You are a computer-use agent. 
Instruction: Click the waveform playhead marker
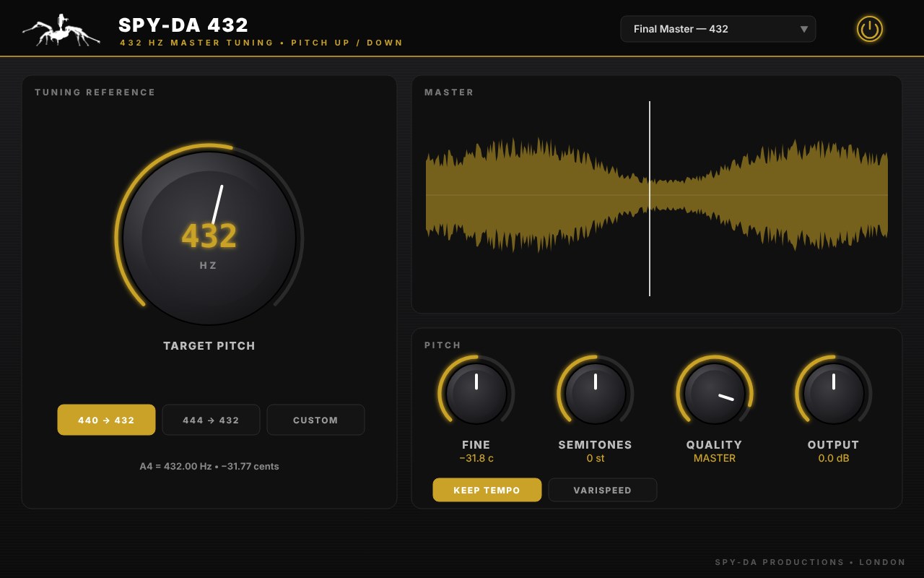(x=650, y=199)
